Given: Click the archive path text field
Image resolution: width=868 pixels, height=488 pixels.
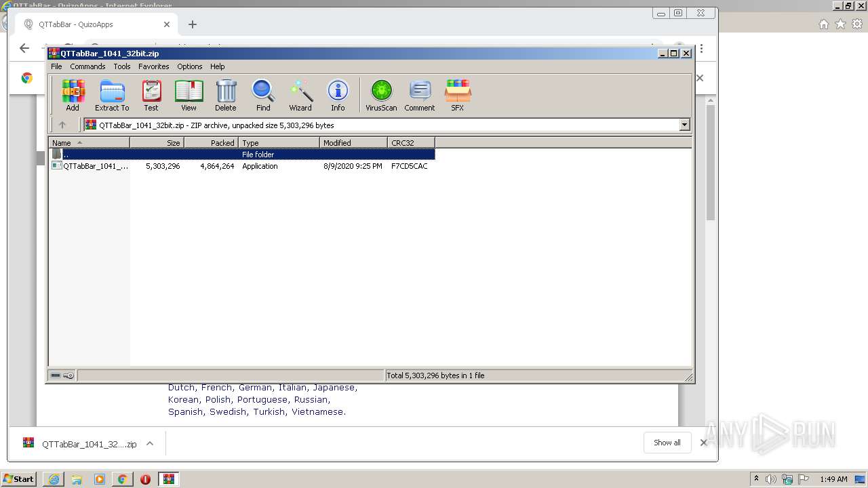Looking at the screenshot, I should coord(381,125).
